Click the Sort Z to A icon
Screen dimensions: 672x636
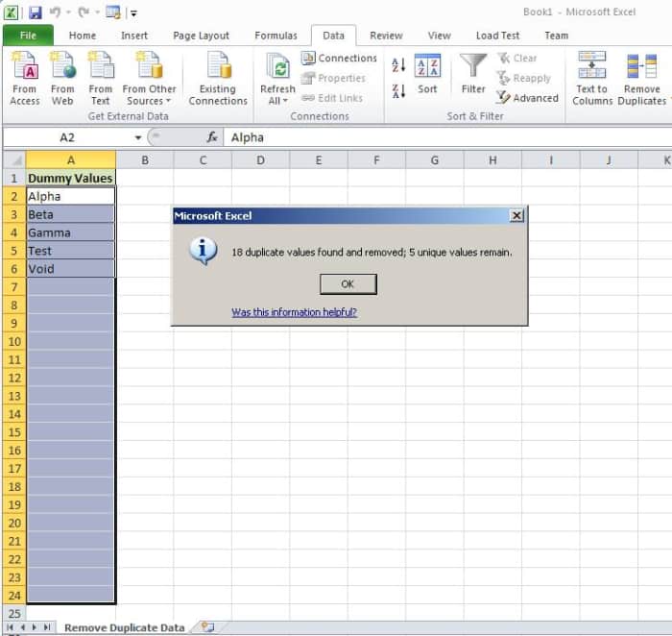399,90
